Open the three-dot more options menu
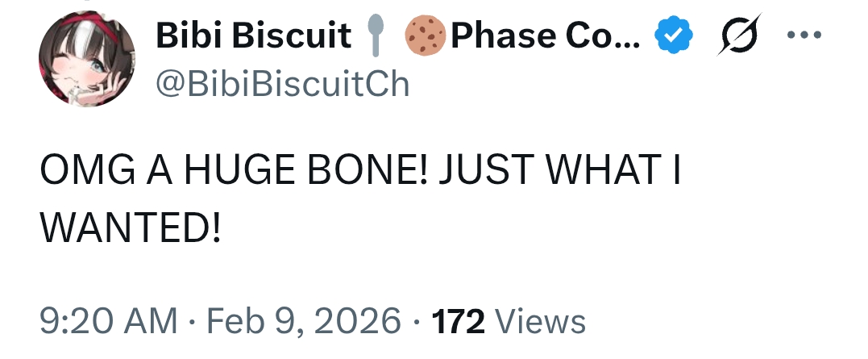868x359 pixels. 804,35
